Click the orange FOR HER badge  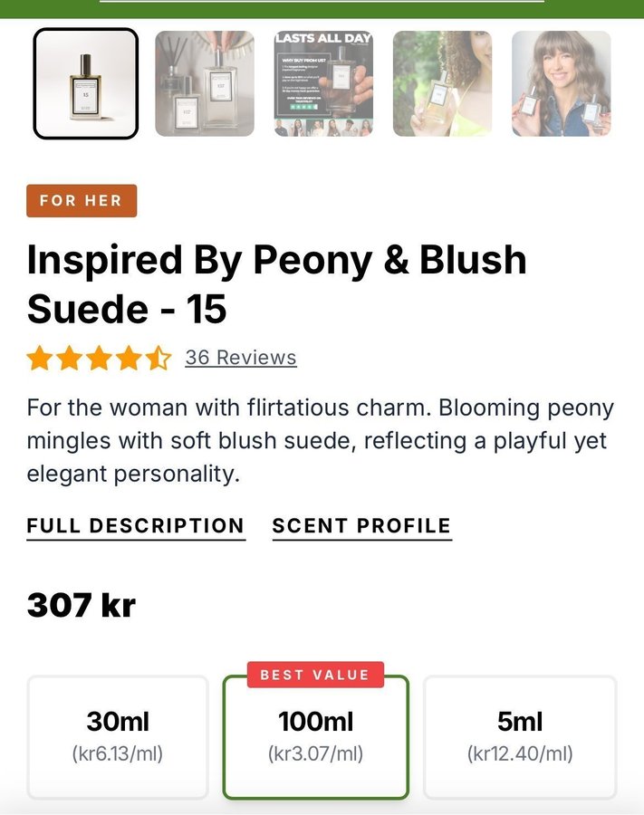[x=82, y=201]
